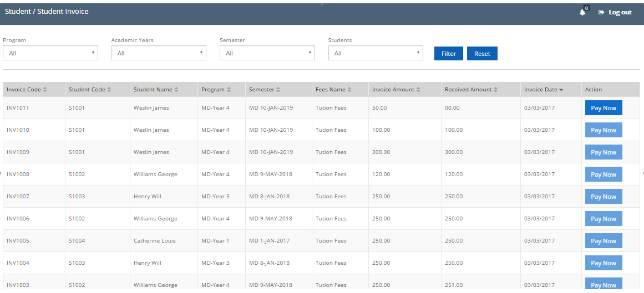
Task: Click Weslin James in INV1011 row
Action: coord(151,108)
